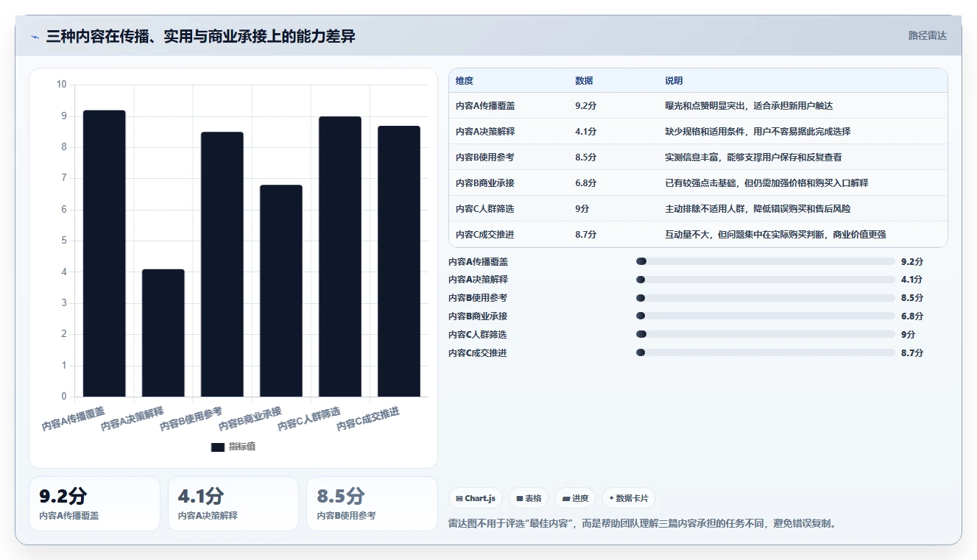The width and height of the screenshot is (977, 560).
Task: Click the footnote starting 雷达图不用于评选
Action: pos(643,524)
